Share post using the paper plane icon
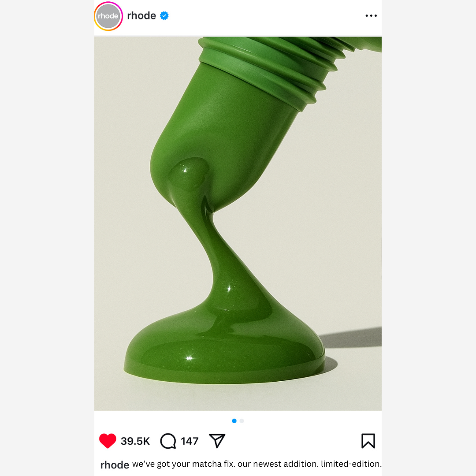This screenshot has height=476, width=476. click(x=217, y=441)
